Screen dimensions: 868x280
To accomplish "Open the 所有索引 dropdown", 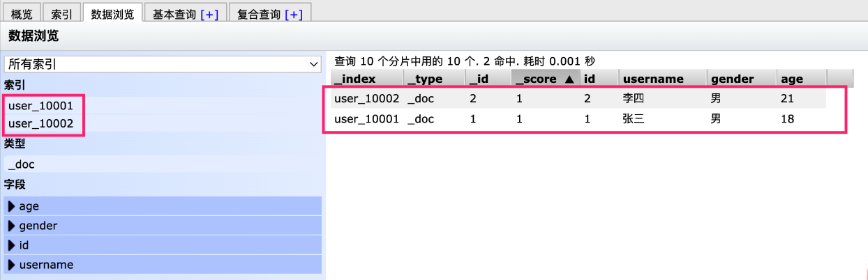I will coord(163,64).
